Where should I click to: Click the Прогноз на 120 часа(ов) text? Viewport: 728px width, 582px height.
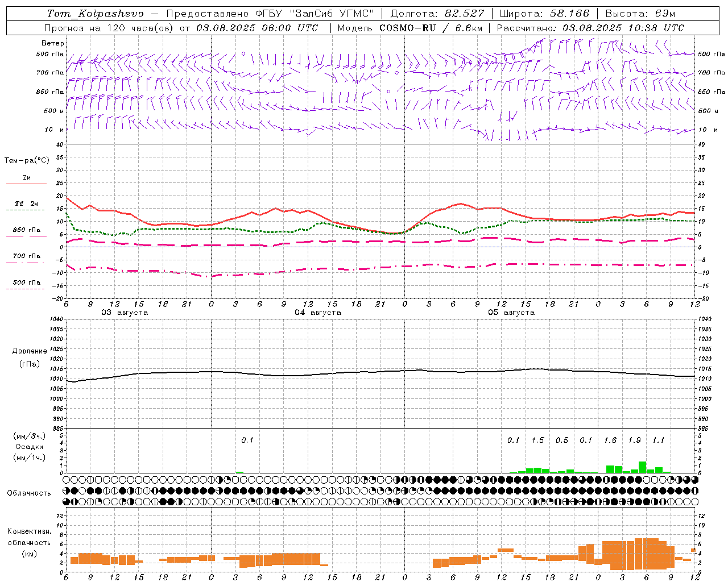coord(110,28)
